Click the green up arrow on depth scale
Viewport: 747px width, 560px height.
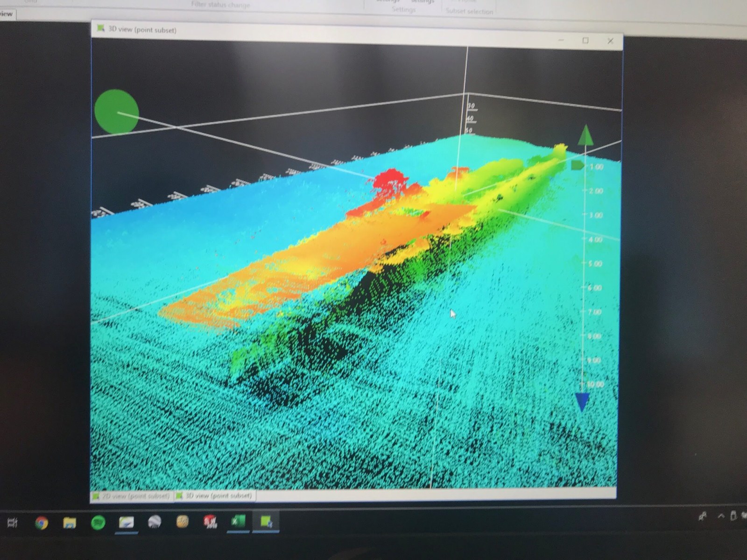pos(585,136)
